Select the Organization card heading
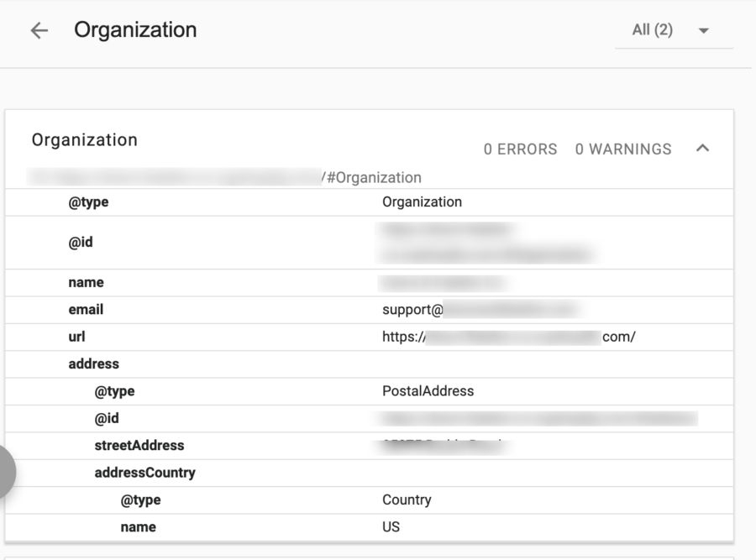 coord(84,140)
